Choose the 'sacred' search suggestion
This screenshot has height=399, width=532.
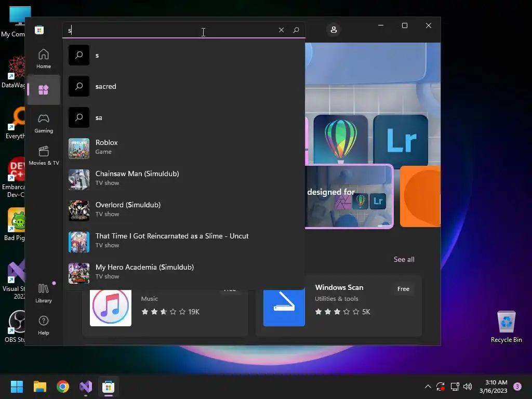tap(183, 87)
